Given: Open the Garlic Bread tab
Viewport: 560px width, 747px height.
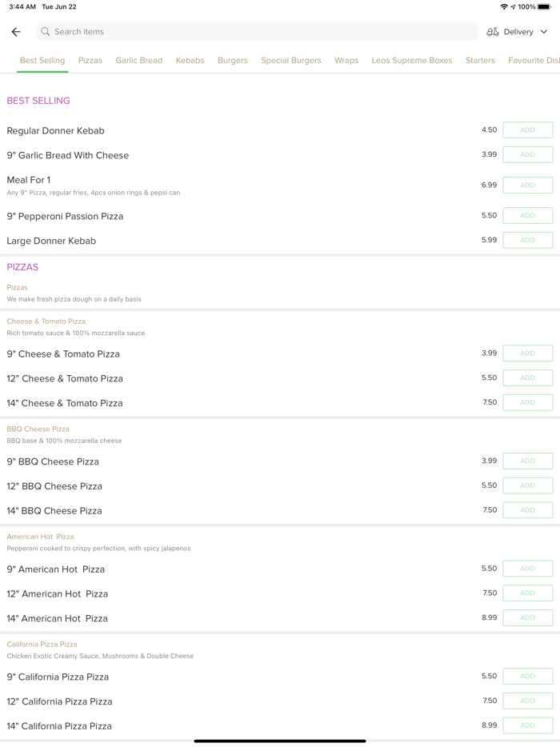Looking at the screenshot, I should coord(139,61).
